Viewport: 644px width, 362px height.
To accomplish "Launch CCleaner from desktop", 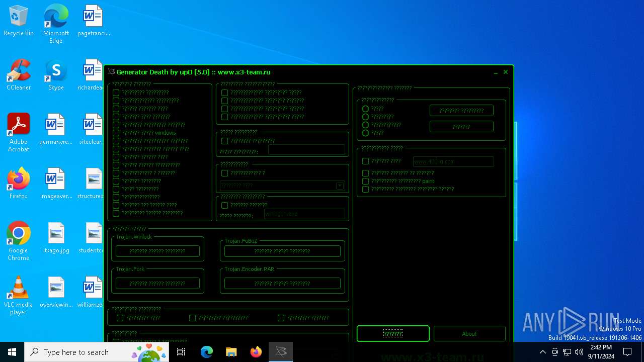I will (x=19, y=75).
